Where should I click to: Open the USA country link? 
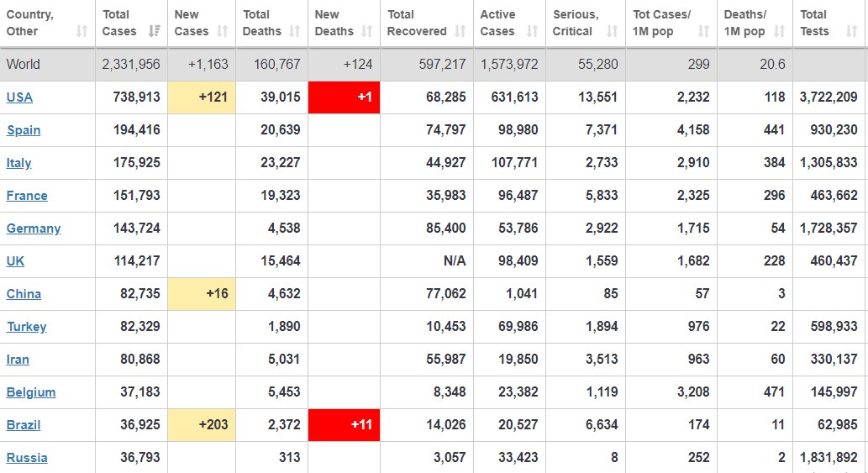point(19,97)
